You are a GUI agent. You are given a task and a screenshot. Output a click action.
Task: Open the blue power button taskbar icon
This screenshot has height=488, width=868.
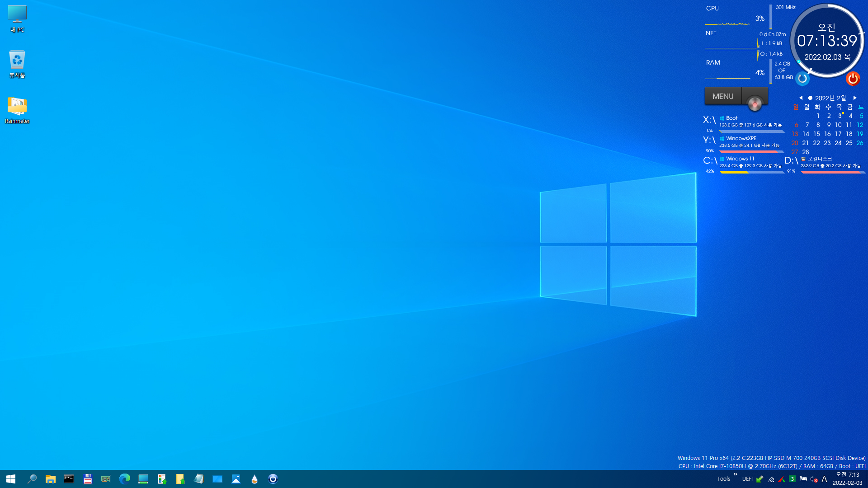[273, 479]
